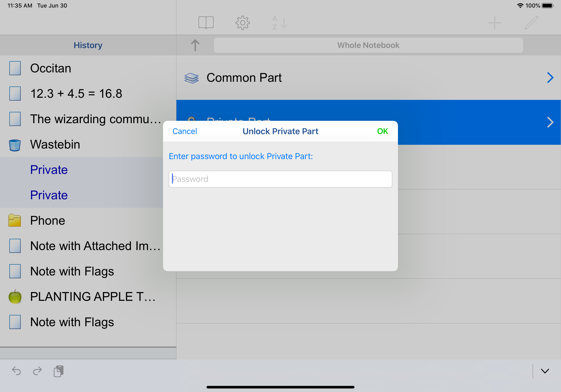Screen dimensions: 561x392
Task: Expand Private Part row chevron
Action: point(550,122)
